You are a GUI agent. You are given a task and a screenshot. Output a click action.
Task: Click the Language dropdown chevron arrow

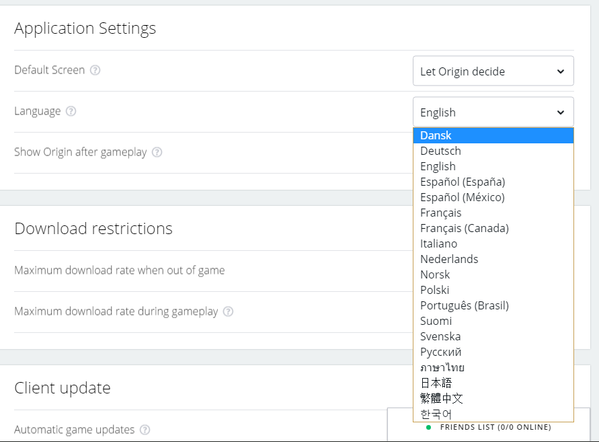point(560,112)
